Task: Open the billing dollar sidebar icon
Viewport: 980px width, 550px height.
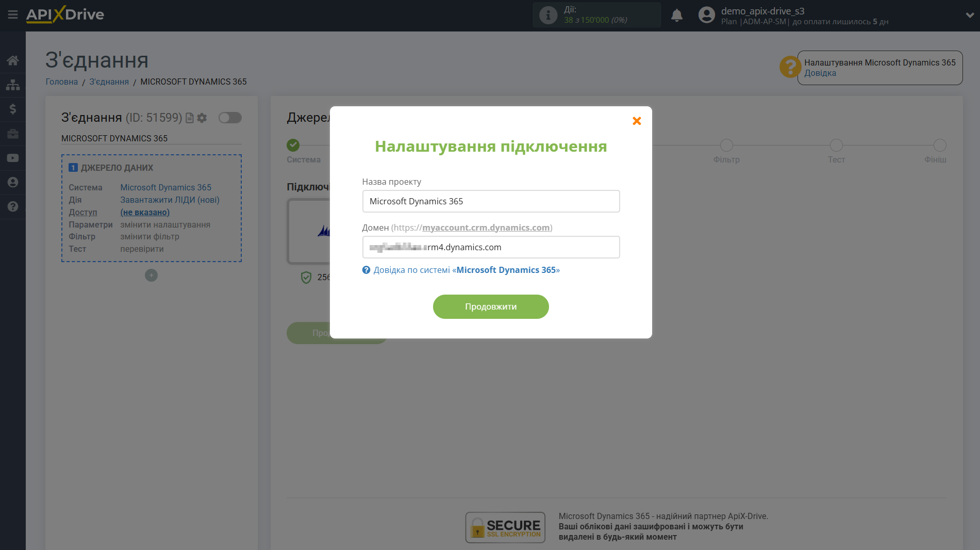Action: pos(13,109)
